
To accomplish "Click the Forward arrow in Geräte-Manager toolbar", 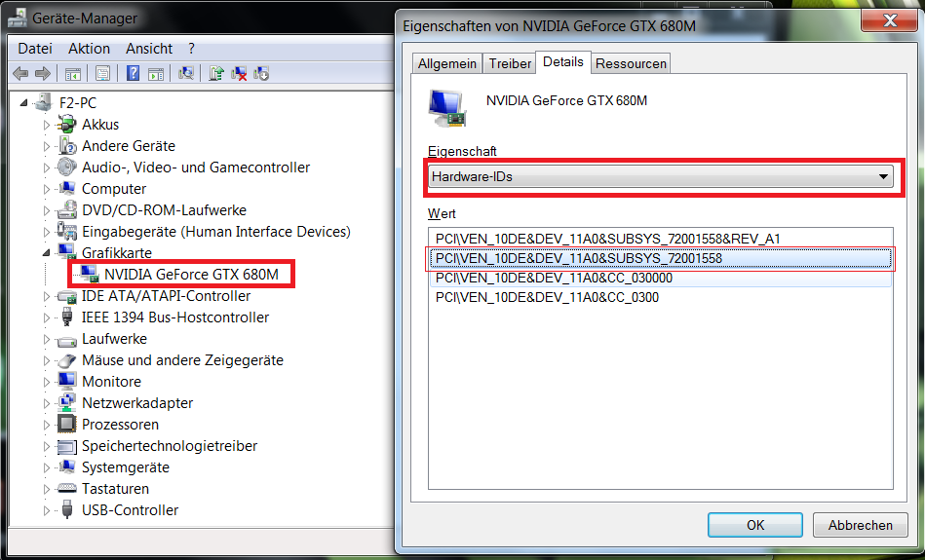I will tap(43, 74).
